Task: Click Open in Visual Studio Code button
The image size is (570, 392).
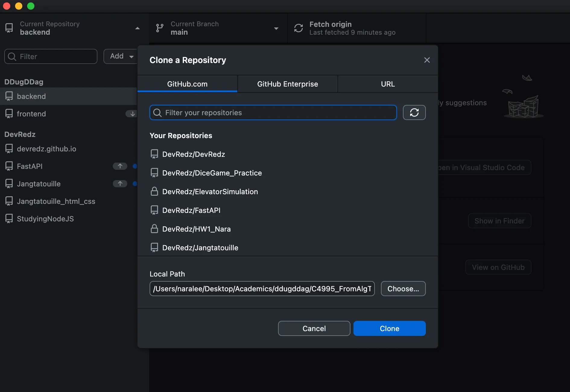Action: 484,167
